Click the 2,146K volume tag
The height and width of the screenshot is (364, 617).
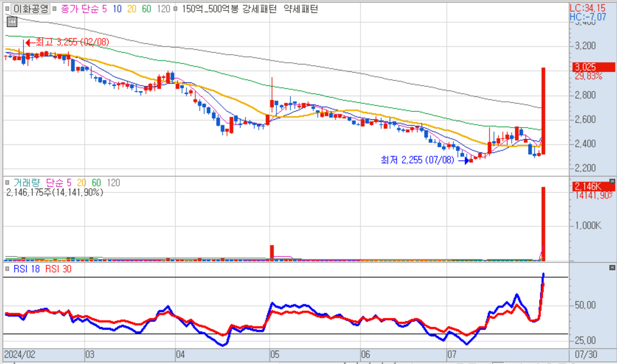coord(594,187)
